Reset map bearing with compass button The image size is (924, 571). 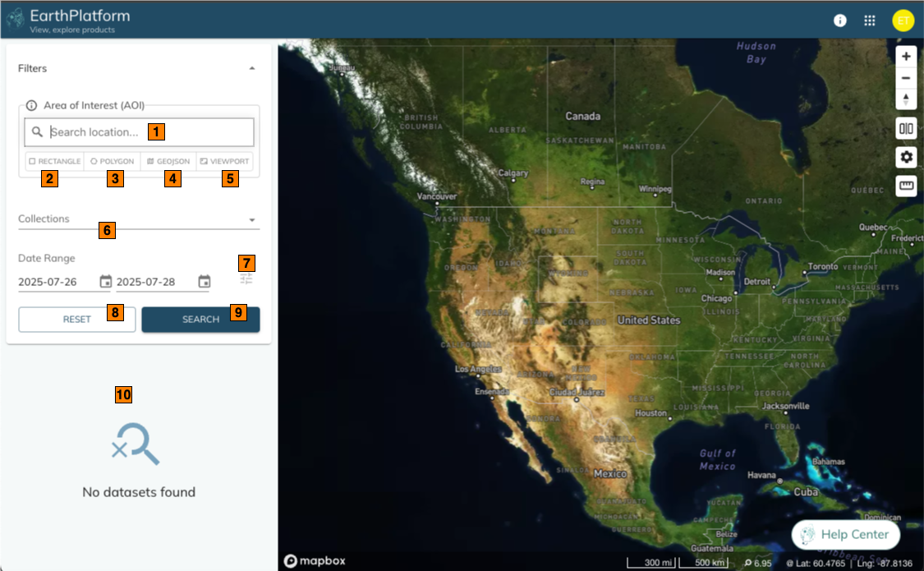point(906,99)
